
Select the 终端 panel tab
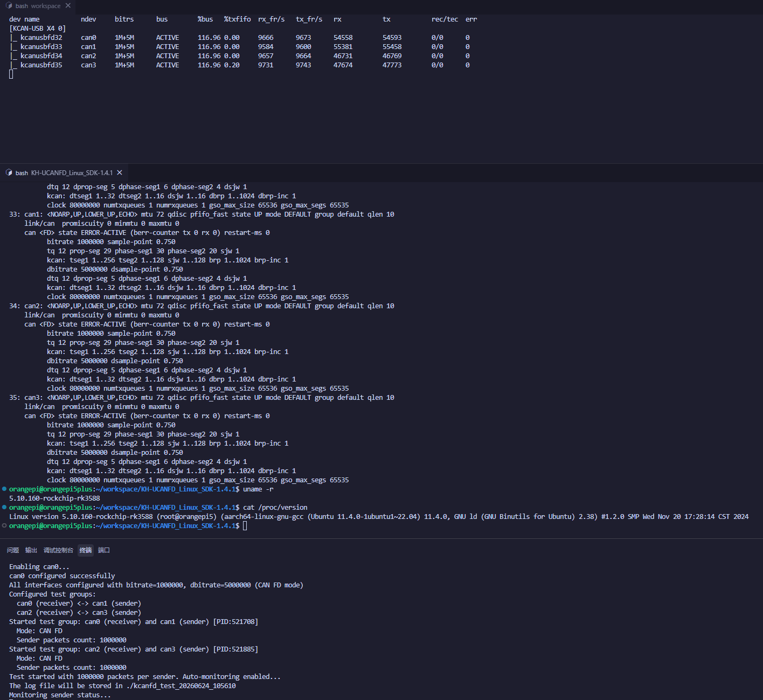click(x=86, y=550)
